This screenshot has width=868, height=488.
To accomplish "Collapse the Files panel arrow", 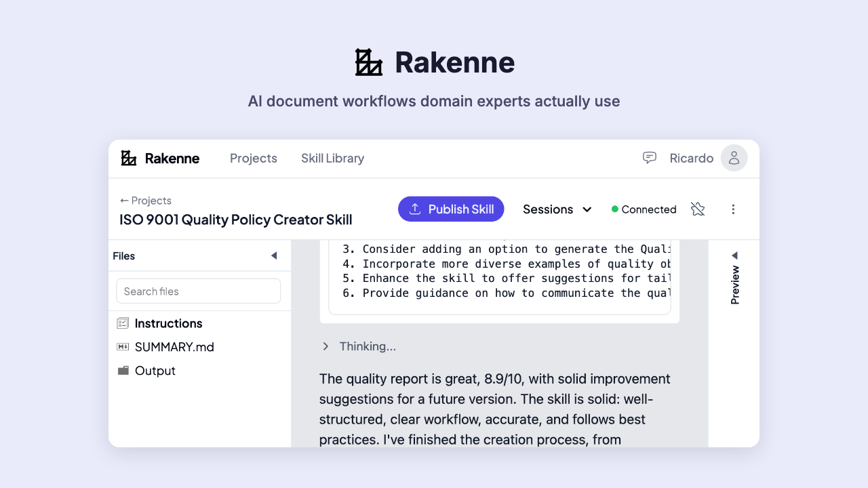I will (274, 256).
